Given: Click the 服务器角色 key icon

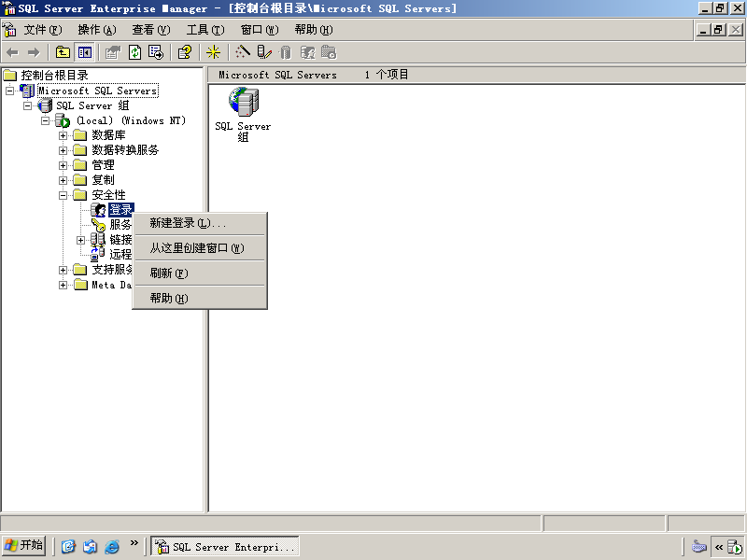Looking at the screenshot, I should point(98,224).
